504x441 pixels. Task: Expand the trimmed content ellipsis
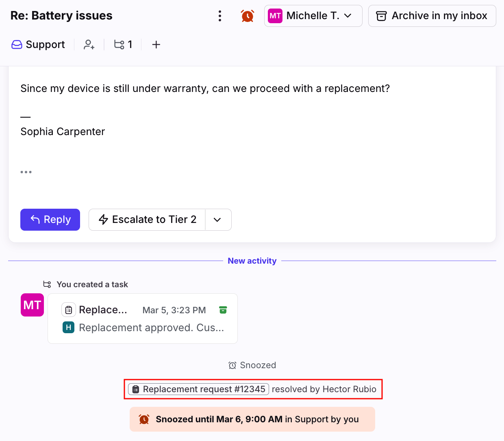click(26, 172)
